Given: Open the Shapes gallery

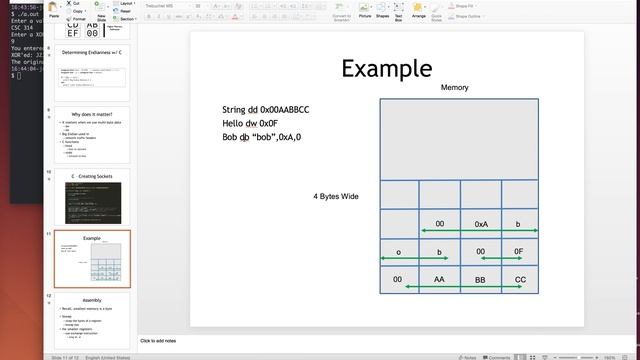Looking at the screenshot, I should (382, 10).
